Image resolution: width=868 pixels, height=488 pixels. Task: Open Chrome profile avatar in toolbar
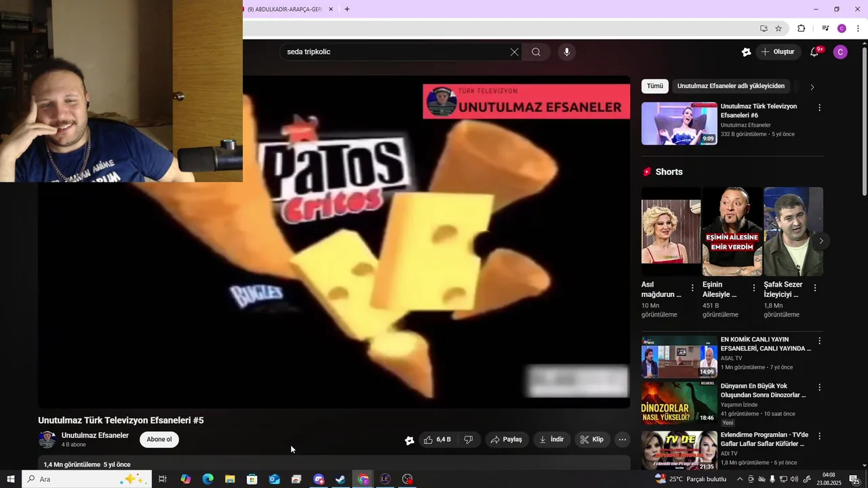[842, 28]
